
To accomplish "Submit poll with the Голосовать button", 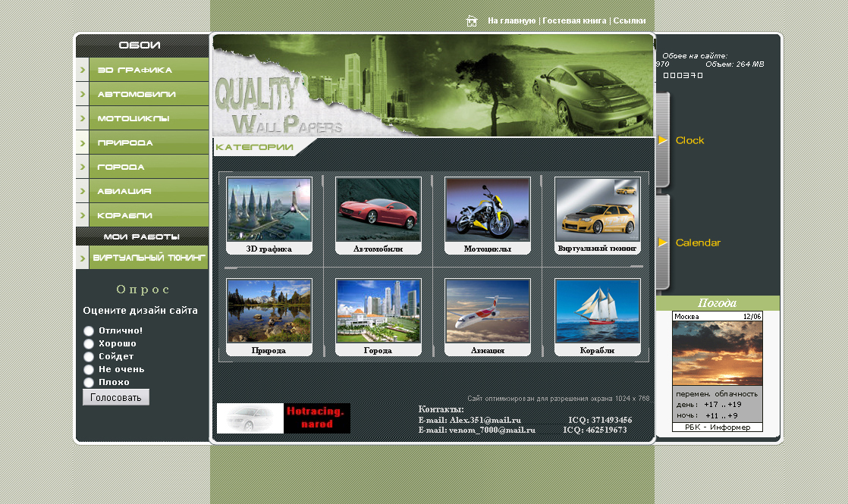I will (116, 398).
